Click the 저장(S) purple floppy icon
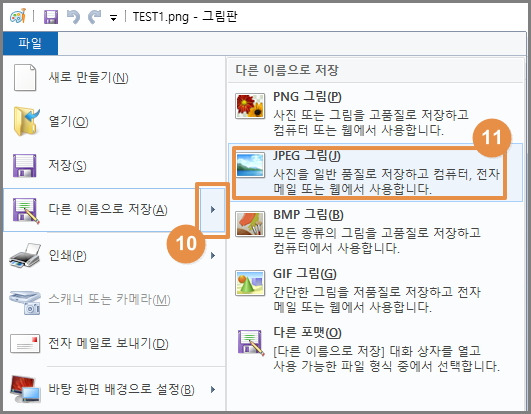This screenshot has width=531, height=414. [x=24, y=166]
